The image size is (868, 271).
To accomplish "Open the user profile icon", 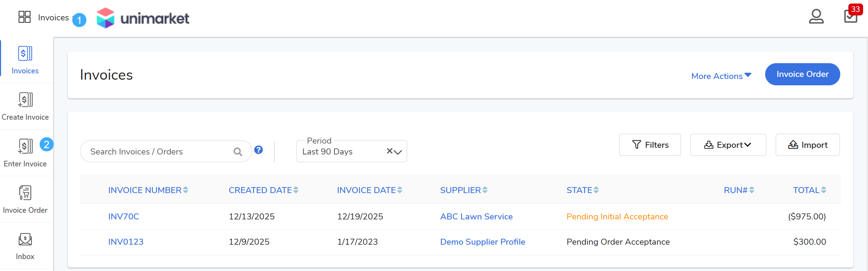I will pyautogui.click(x=816, y=16).
